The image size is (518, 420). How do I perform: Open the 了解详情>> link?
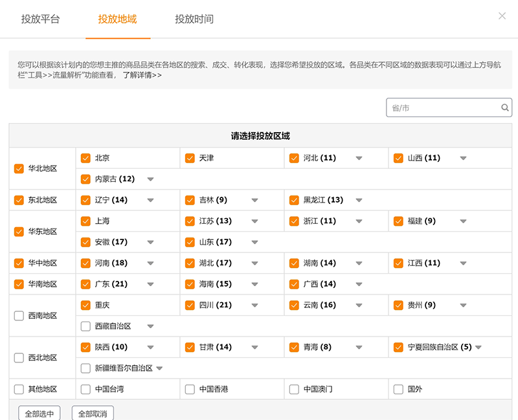point(142,75)
